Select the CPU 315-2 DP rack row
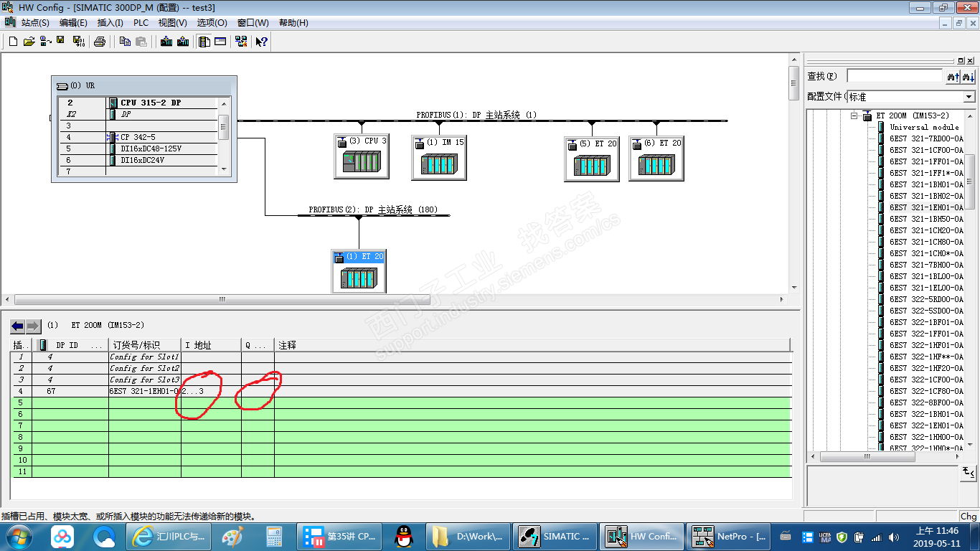980x551 pixels. click(x=138, y=103)
